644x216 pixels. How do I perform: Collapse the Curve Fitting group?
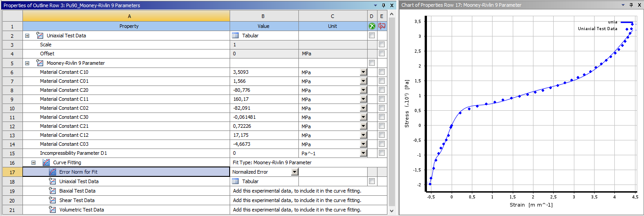tap(34, 162)
